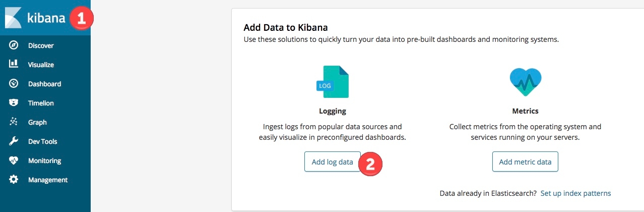
Task: Click the Monitoring heartbeat icon
Action: tap(14, 161)
